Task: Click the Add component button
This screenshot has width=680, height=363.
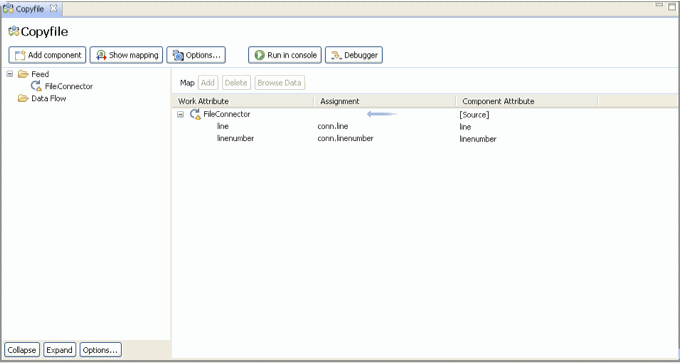Action: 47,55
